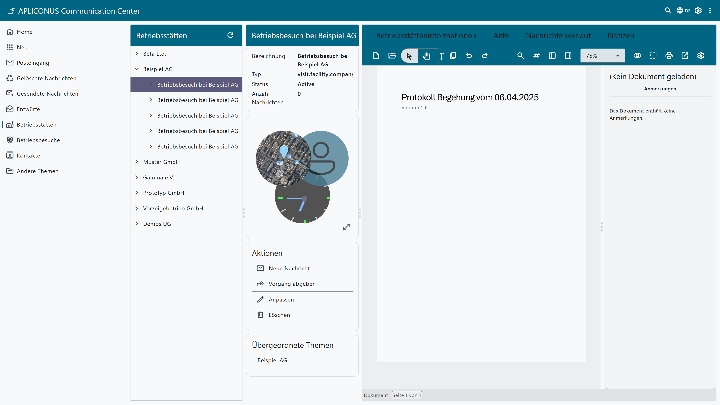
Task: Click the open file icon in toolbar
Action: pyautogui.click(x=392, y=56)
